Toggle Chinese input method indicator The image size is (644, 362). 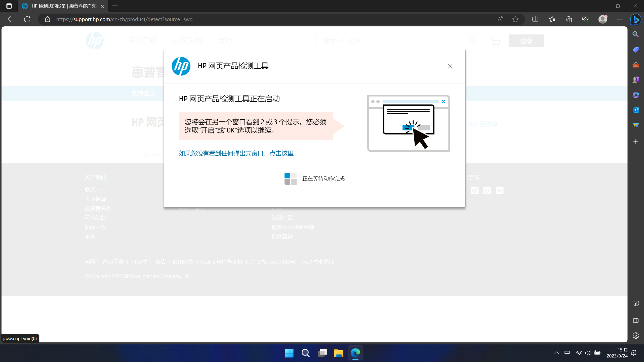click(567, 353)
